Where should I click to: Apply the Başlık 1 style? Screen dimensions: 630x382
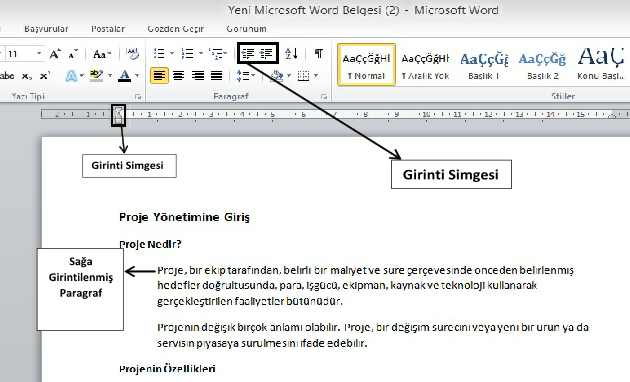click(484, 65)
